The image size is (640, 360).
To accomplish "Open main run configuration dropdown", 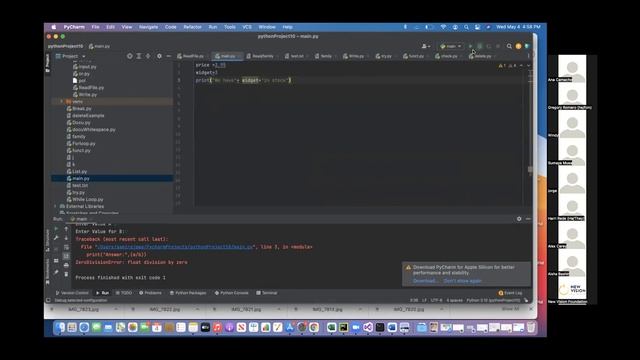I will [x=451, y=46].
